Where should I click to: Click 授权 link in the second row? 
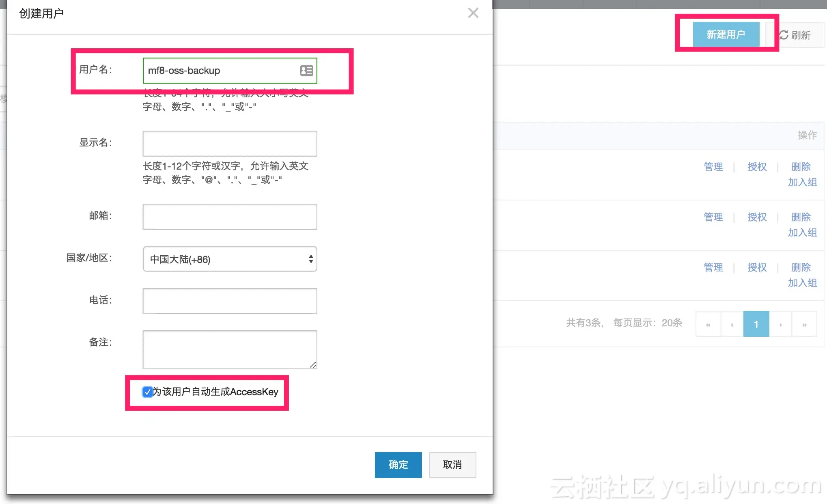pyautogui.click(x=757, y=217)
